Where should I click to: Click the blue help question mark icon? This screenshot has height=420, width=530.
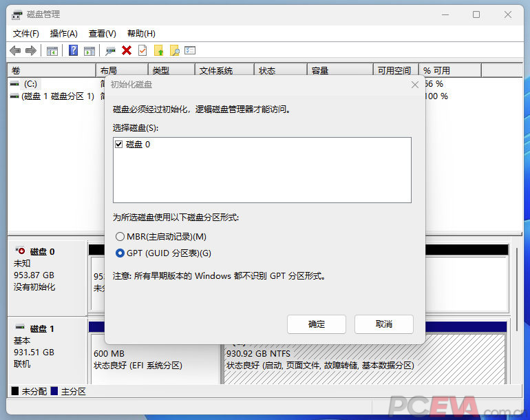click(73, 50)
